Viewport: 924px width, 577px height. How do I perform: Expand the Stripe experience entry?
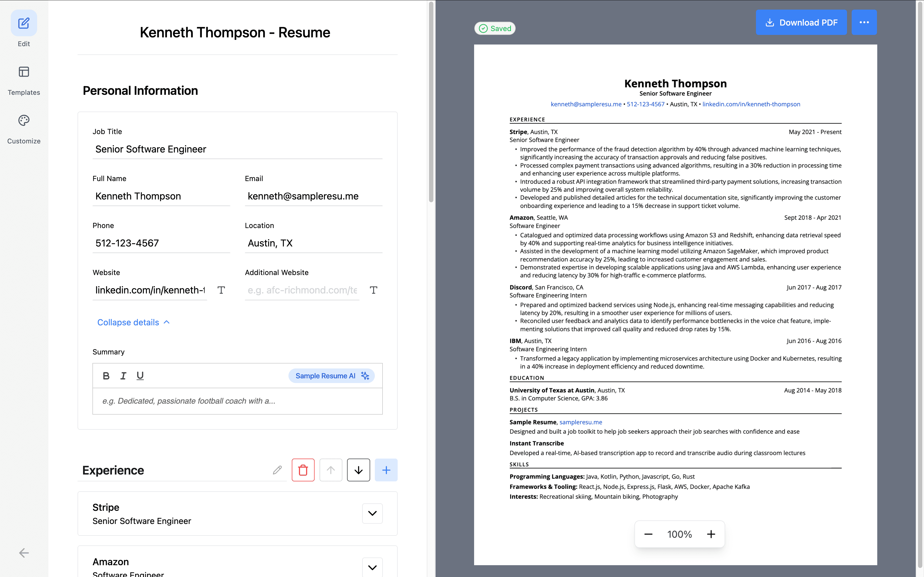(372, 513)
